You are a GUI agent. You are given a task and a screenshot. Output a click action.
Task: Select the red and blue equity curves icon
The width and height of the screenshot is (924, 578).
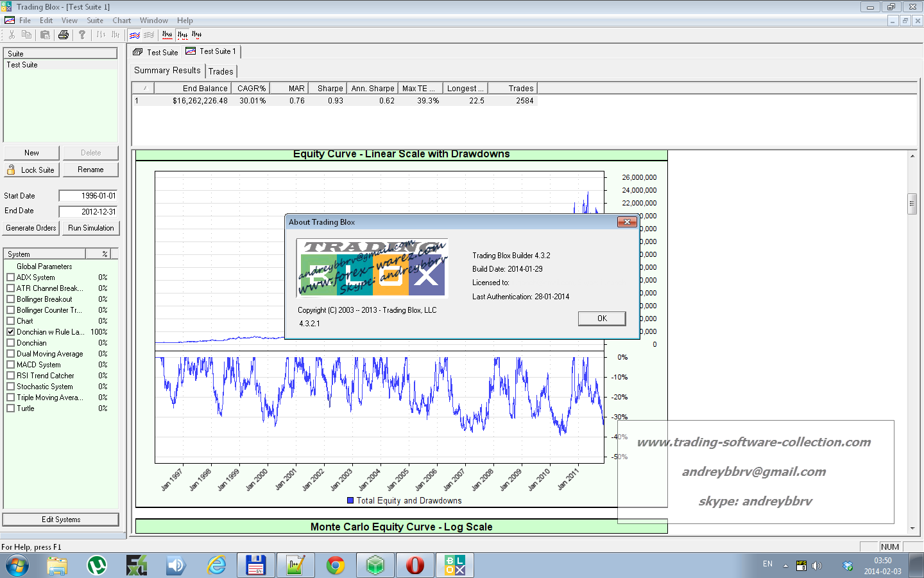(x=135, y=35)
